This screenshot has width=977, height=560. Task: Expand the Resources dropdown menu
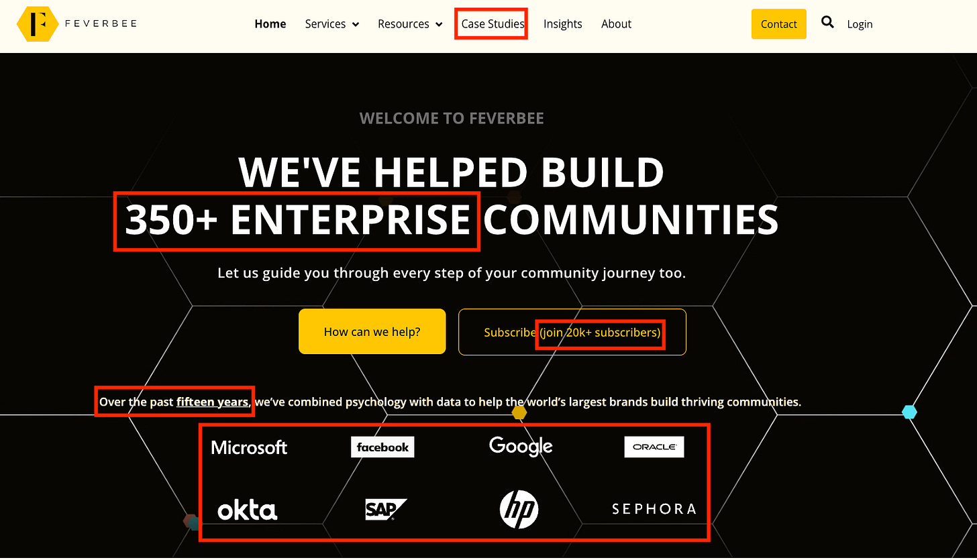pos(410,24)
